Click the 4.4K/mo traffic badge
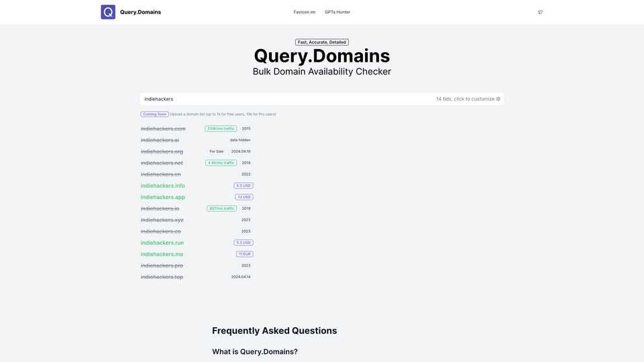Screen dimensions: 644x362 tap(221, 163)
